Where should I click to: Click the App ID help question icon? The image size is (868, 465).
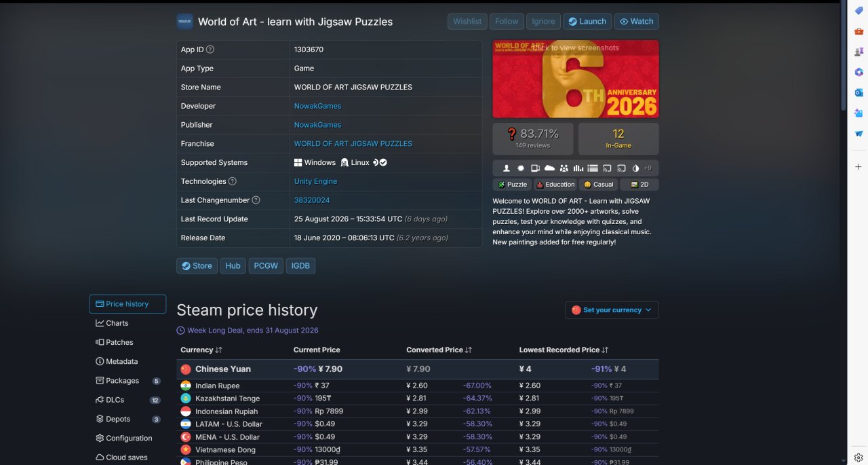(x=210, y=50)
